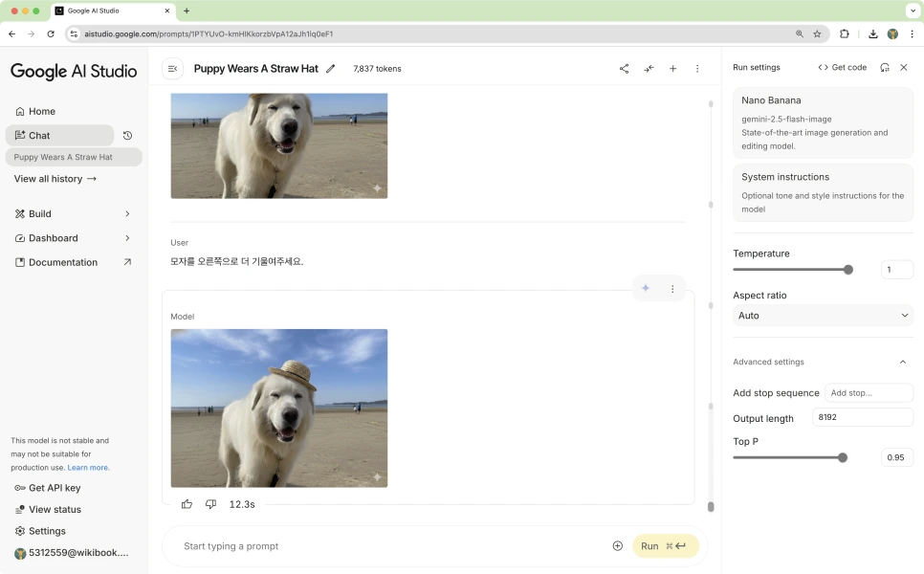
Task: Open System instructions card
Action: (823, 192)
